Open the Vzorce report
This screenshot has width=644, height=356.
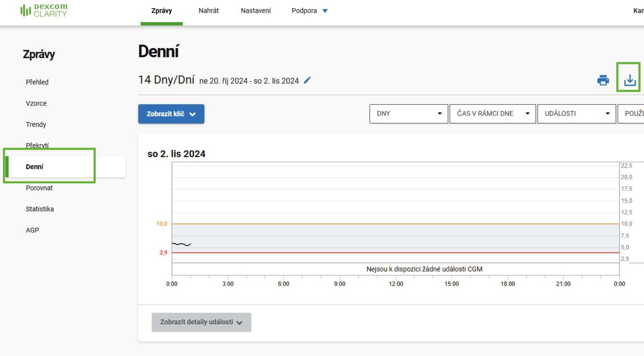(x=36, y=103)
